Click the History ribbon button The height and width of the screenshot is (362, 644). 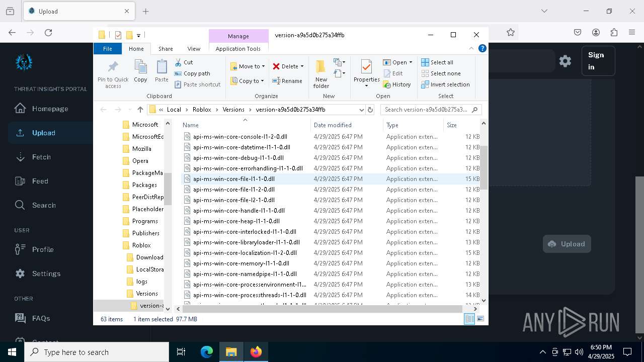pyautogui.click(x=397, y=84)
